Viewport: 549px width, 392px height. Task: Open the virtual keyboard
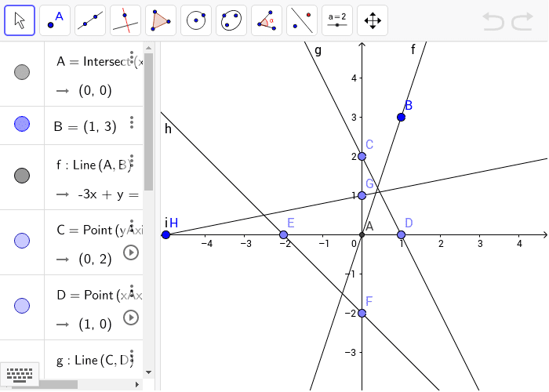click(20, 375)
